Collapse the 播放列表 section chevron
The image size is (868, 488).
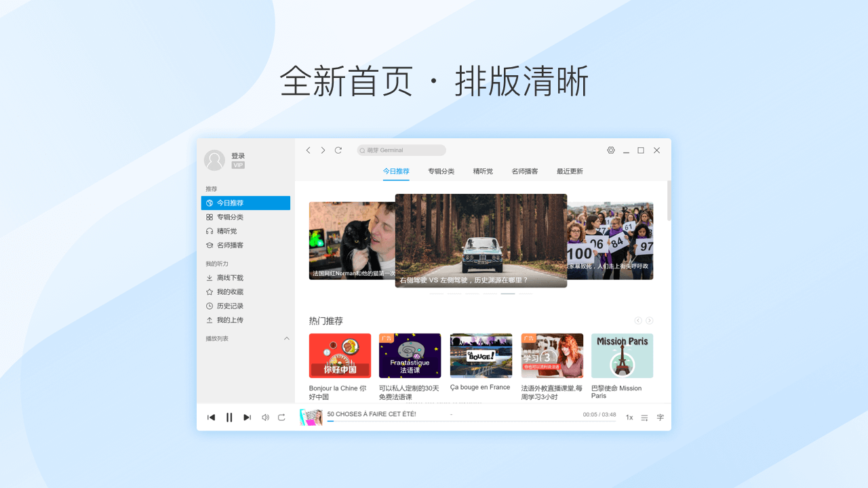tap(286, 338)
